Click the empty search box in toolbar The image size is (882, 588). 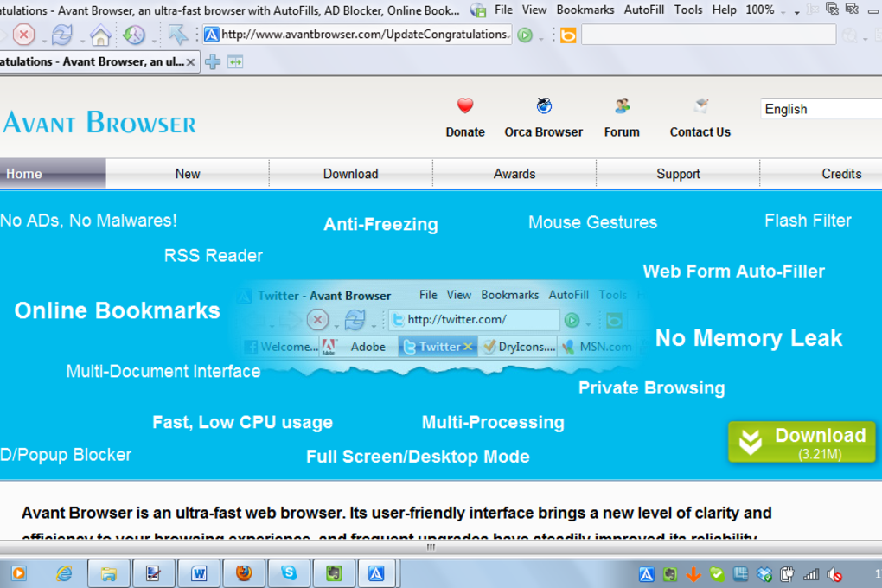click(709, 35)
